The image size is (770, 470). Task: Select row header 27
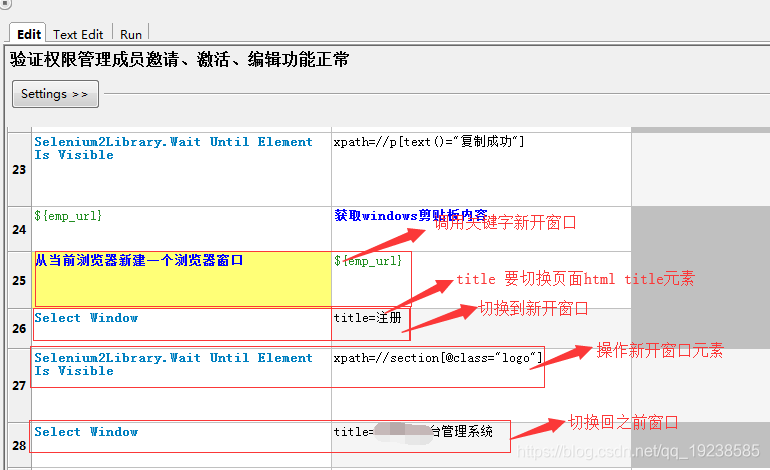coord(19,386)
